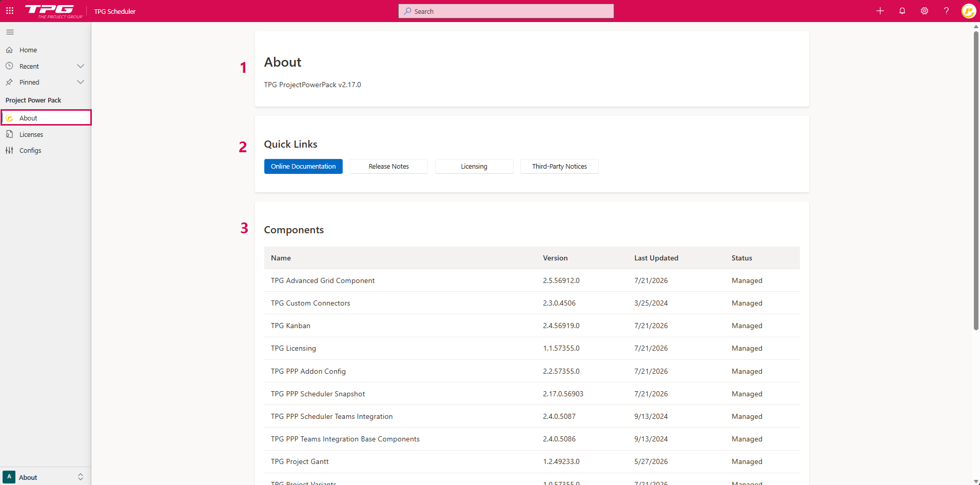Screen dimensions: 980x485
Task: Click the Version column header
Action: coord(555,258)
